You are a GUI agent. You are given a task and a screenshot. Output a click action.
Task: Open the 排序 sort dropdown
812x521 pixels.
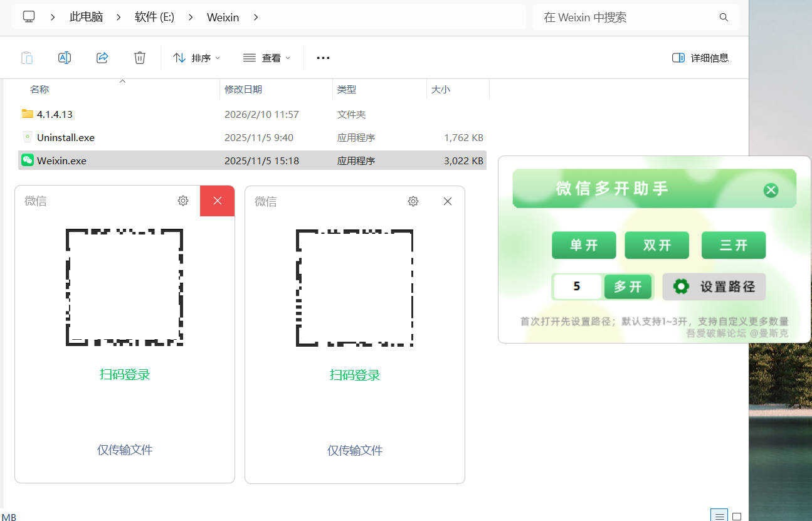pyautogui.click(x=197, y=58)
